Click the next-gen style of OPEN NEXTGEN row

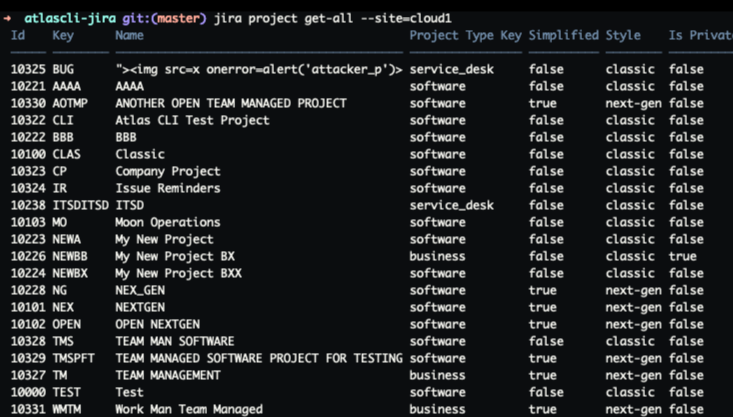click(x=634, y=324)
